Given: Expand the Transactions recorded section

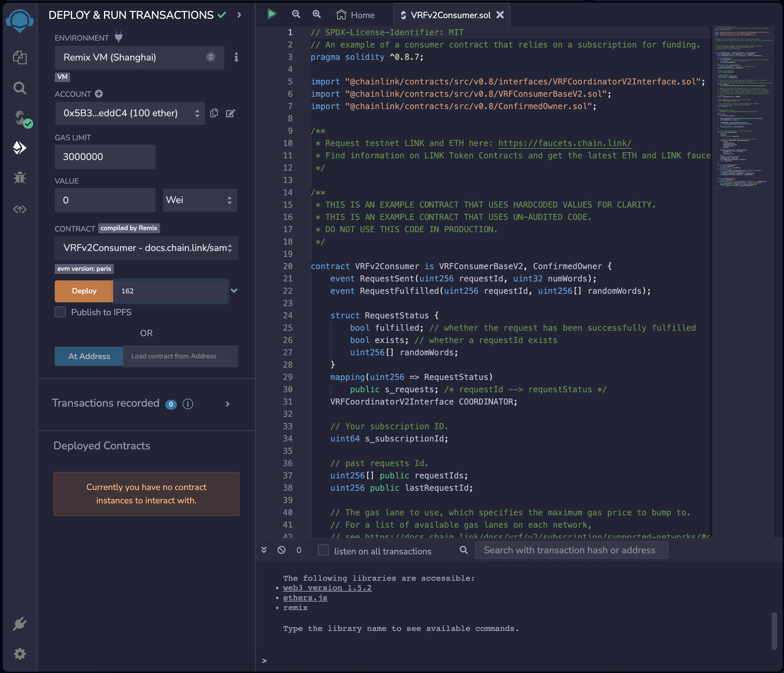Looking at the screenshot, I should [227, 404].
